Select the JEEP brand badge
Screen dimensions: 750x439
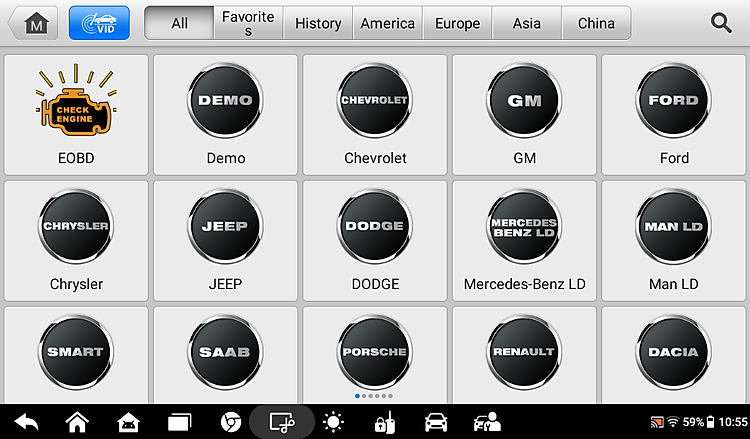tap(225, 226)
